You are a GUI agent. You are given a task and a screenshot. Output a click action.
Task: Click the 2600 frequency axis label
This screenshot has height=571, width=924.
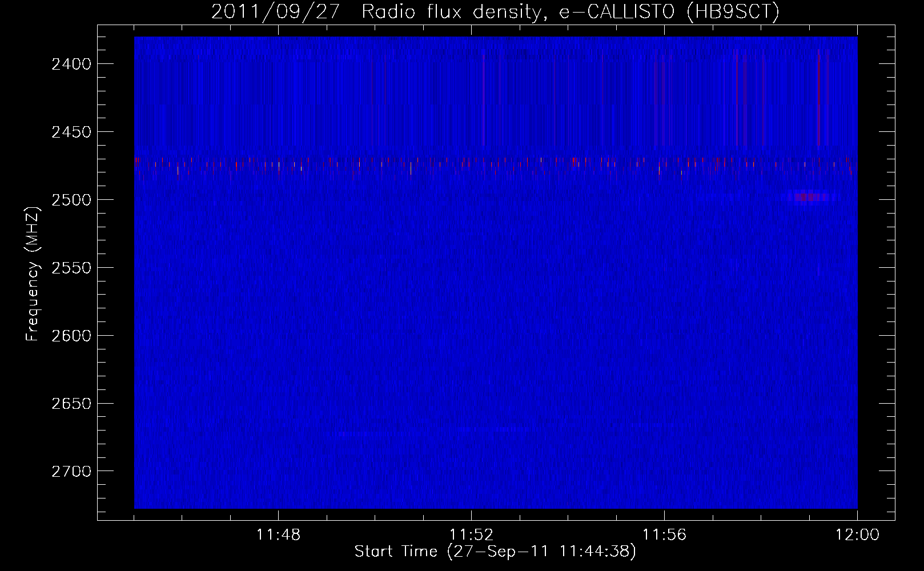tap(71, 336)
